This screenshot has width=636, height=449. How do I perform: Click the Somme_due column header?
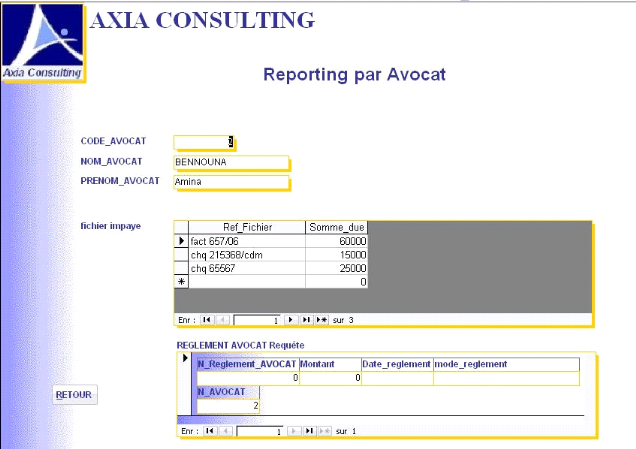pyautogui.click(x=336, y=227)
